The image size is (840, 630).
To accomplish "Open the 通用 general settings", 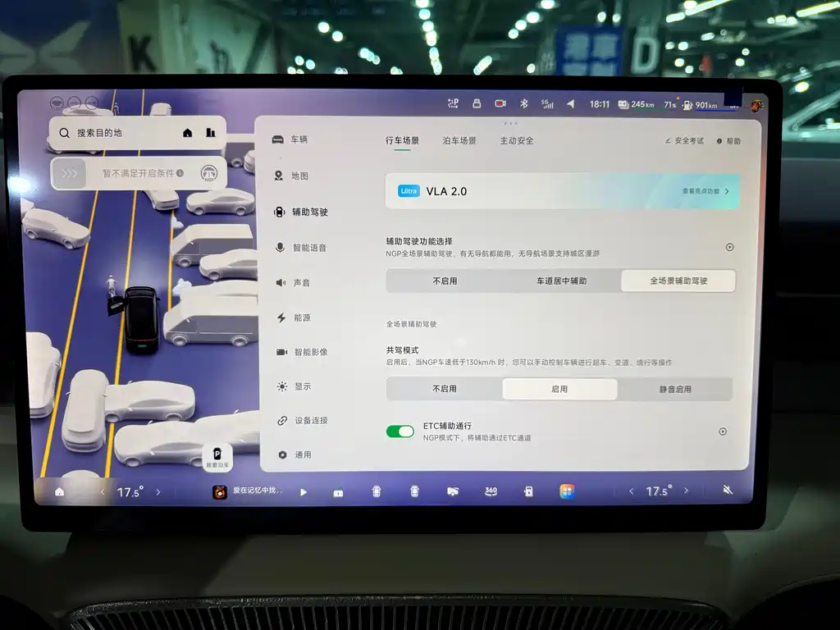I will click(x=294, y=454).
